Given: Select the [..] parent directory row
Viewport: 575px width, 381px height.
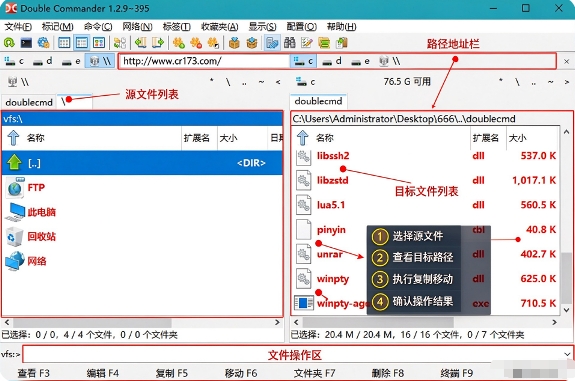Looking at the screenshot, I should 142,163.
